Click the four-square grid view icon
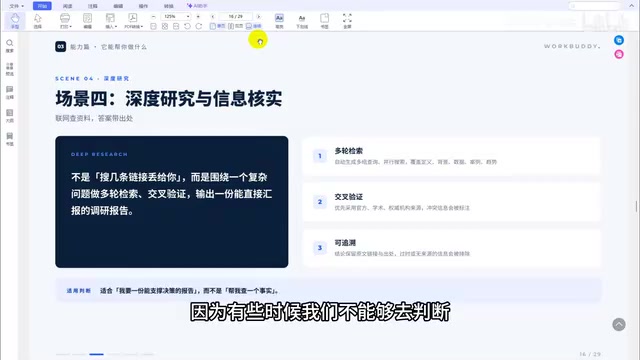This screenshot has height=360, width=640. [165, 26]
